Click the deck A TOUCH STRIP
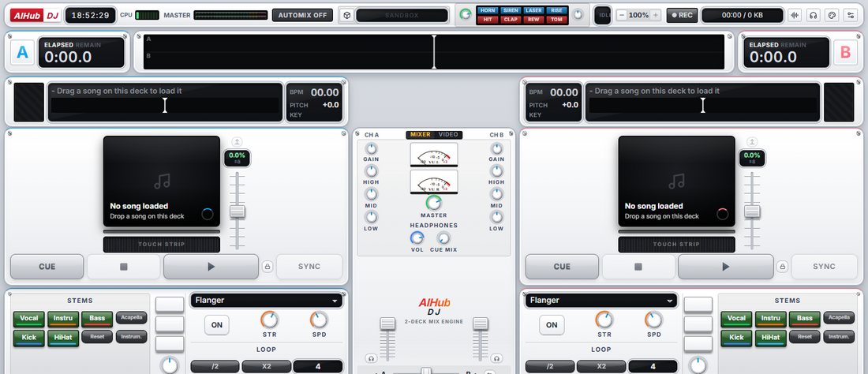 (162, 245)
